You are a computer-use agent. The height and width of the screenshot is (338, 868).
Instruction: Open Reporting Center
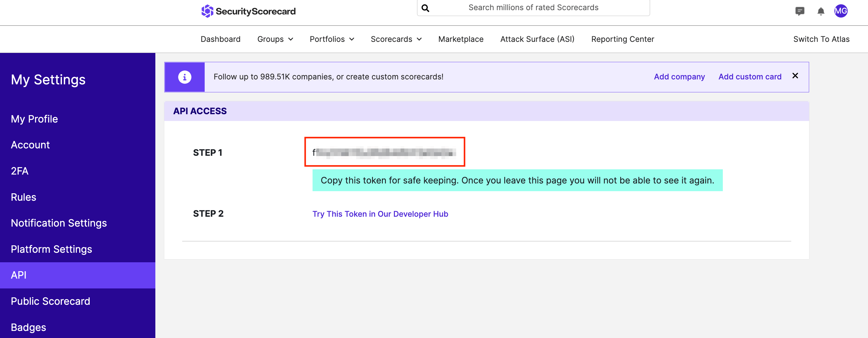[622, 39]
